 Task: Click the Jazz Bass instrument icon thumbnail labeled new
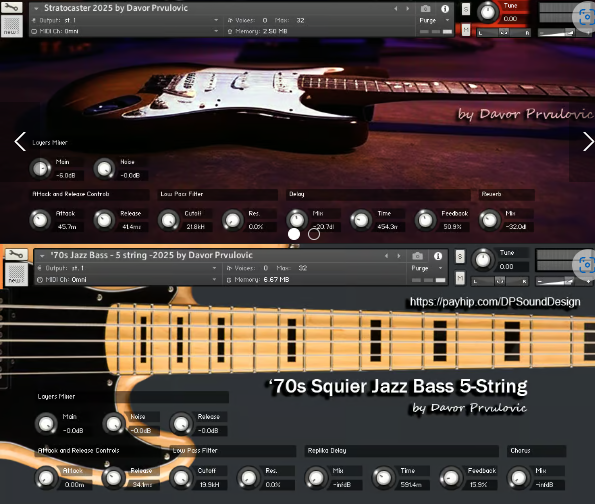click(16, 274)
